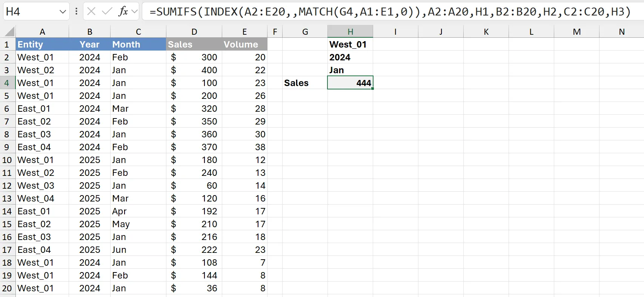This screenshot has width=644, height=297.
Task: Click the fill handle on cell H4
Action: click(372, 89)
